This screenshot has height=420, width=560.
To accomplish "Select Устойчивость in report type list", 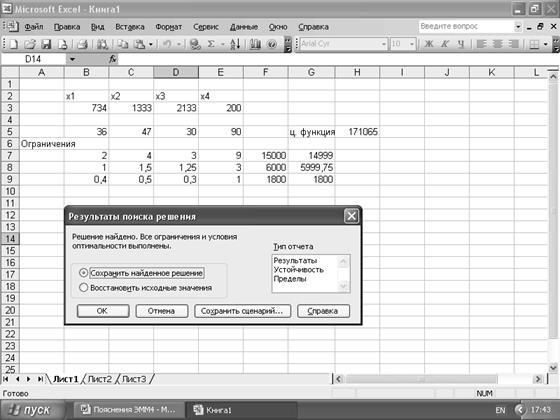I will [298, 270].
